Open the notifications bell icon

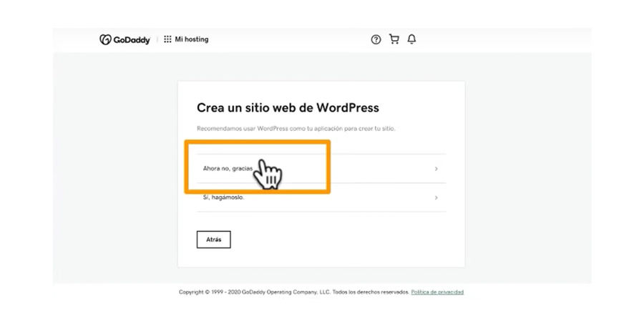tap(411, 39)
